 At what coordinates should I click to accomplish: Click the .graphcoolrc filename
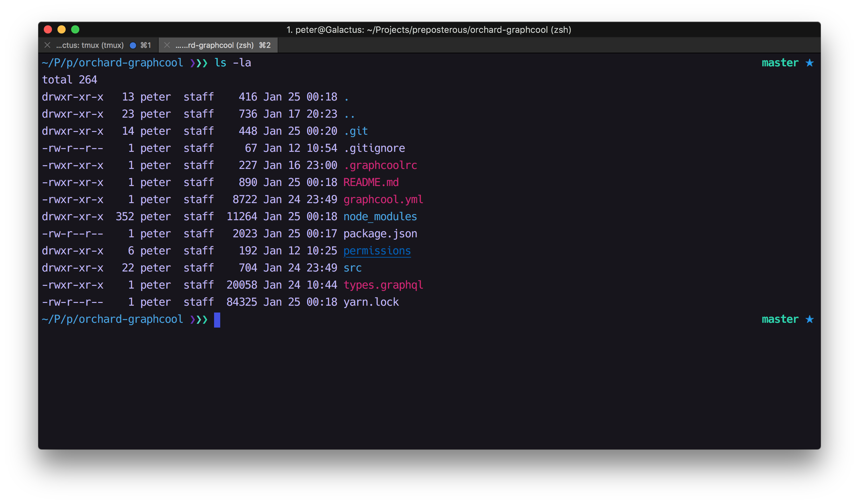(x=380, y=165)
